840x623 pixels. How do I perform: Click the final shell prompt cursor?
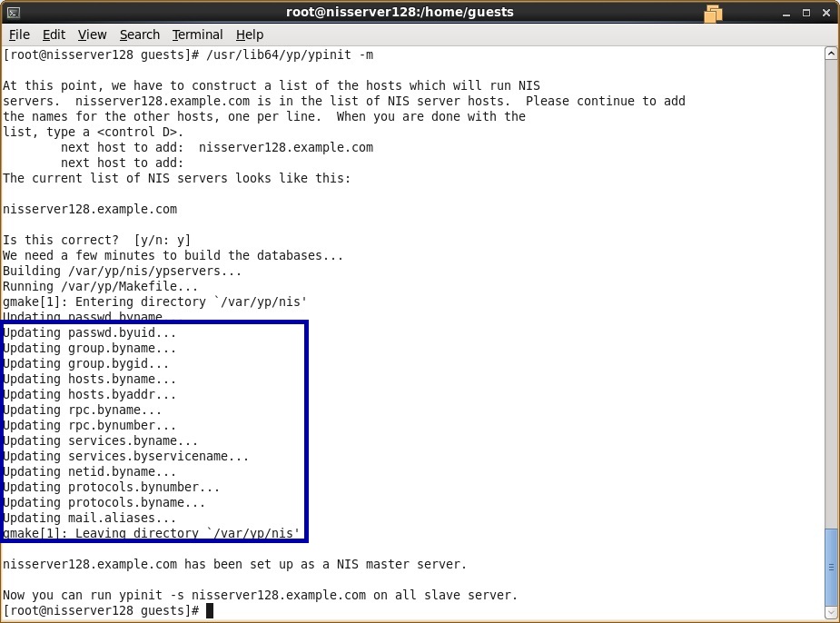[x=210, y=610]
